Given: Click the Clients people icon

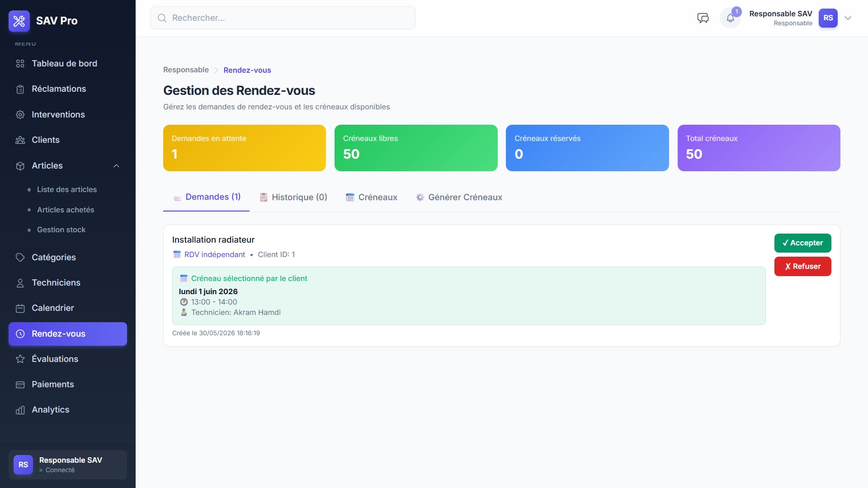Looking at the screenshot, I should pos(20,140).
